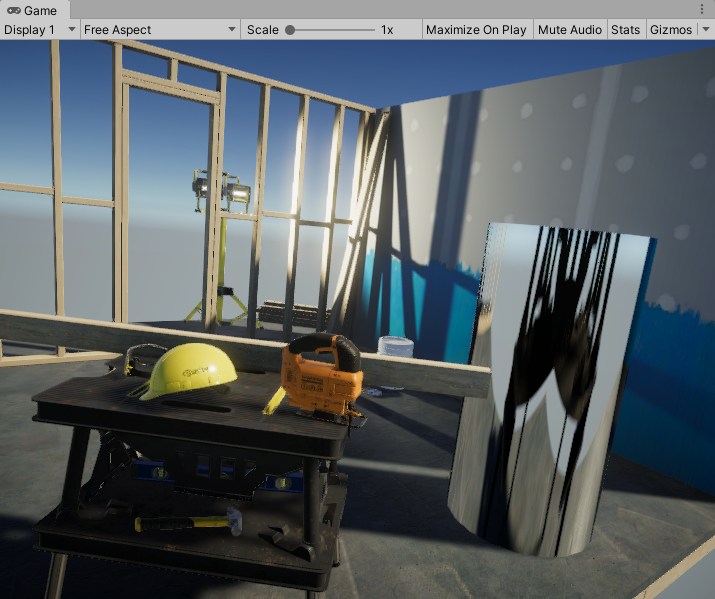Image resolution: width=715 pixels, height=599 pixels.
Task: Expand the Gizmos dropdown arrow
Action: (x=705, y=30)
